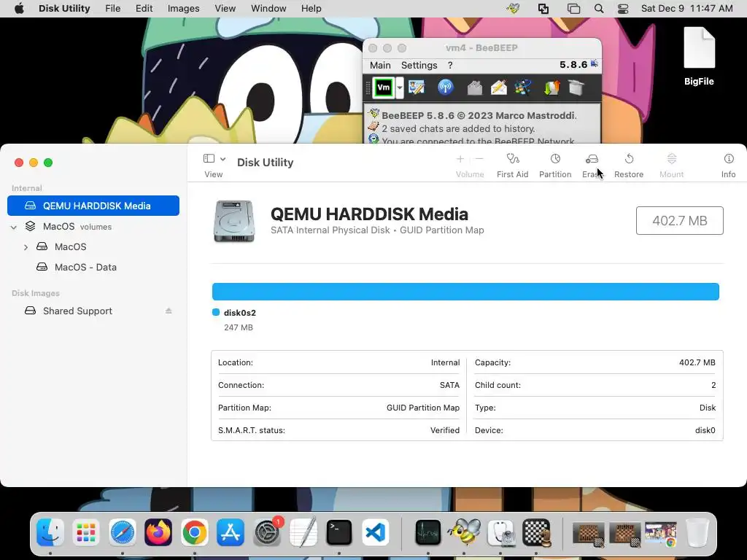Launch Safari from the dock
The height and width of the screenshot is (560, 747).
(123, 532)
